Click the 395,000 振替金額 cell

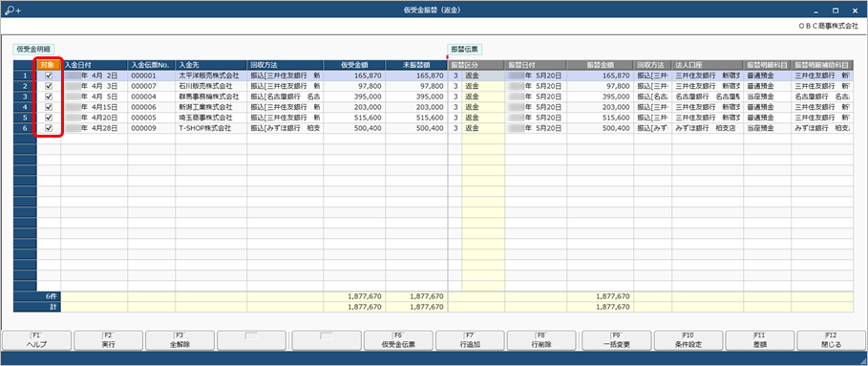click(600, 97)
